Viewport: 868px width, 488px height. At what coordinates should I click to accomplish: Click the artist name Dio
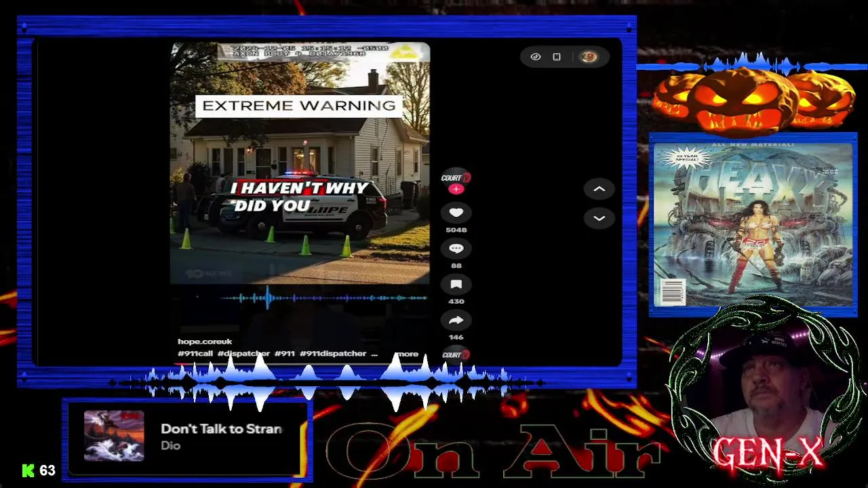tap(170, 445)
